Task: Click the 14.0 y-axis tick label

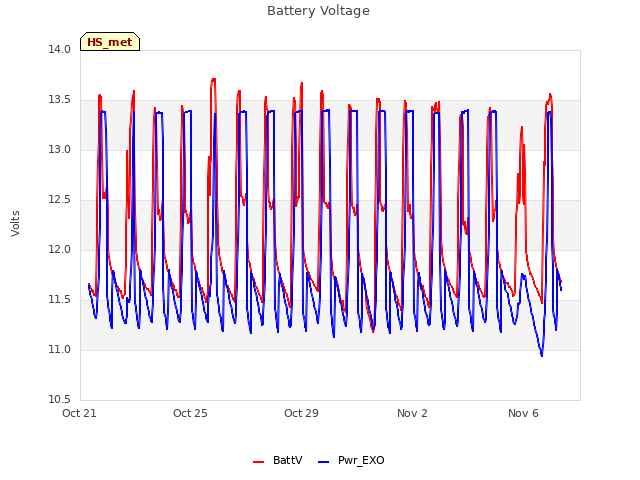Action: (60, 49)
